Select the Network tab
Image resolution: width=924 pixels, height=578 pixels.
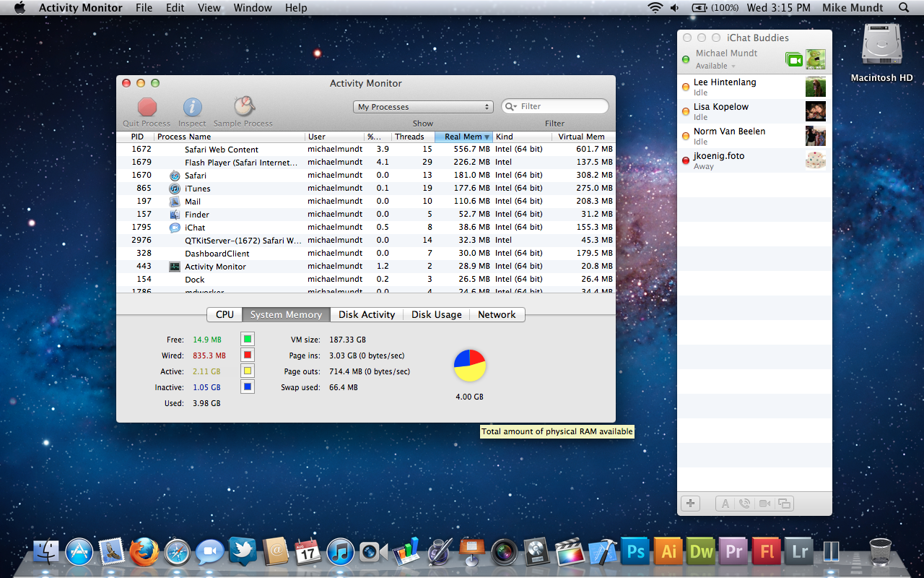(x=497, y=315)
